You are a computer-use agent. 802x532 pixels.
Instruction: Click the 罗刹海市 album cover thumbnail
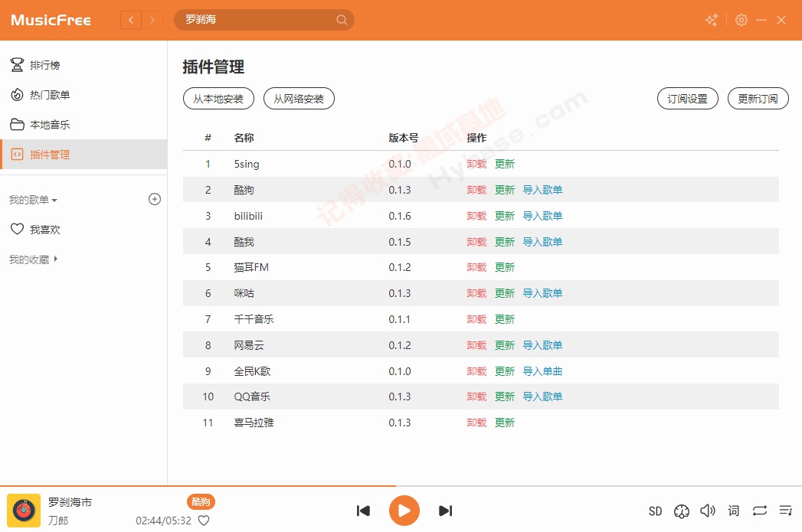click(24, 510)
